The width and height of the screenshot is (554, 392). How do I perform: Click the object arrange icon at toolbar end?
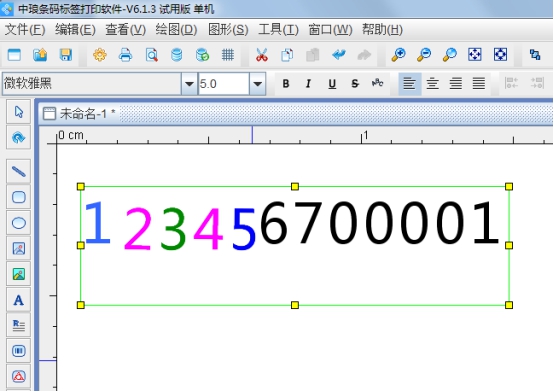coord(535,55)
